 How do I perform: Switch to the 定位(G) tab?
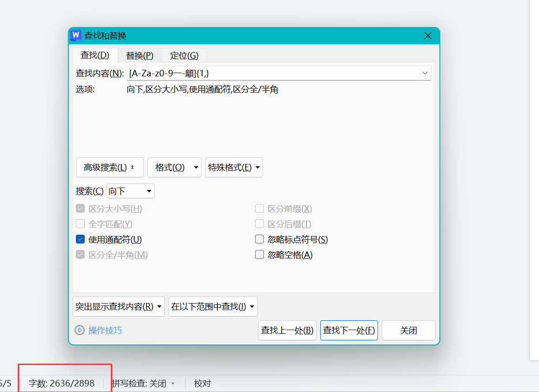[x=184, y=55]
